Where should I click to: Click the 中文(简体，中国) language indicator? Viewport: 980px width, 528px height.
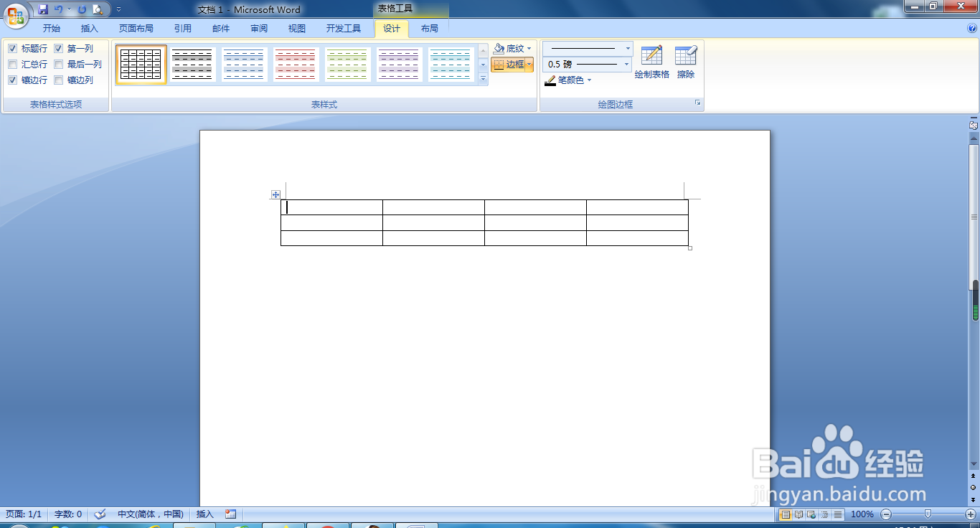coord(151,514)
